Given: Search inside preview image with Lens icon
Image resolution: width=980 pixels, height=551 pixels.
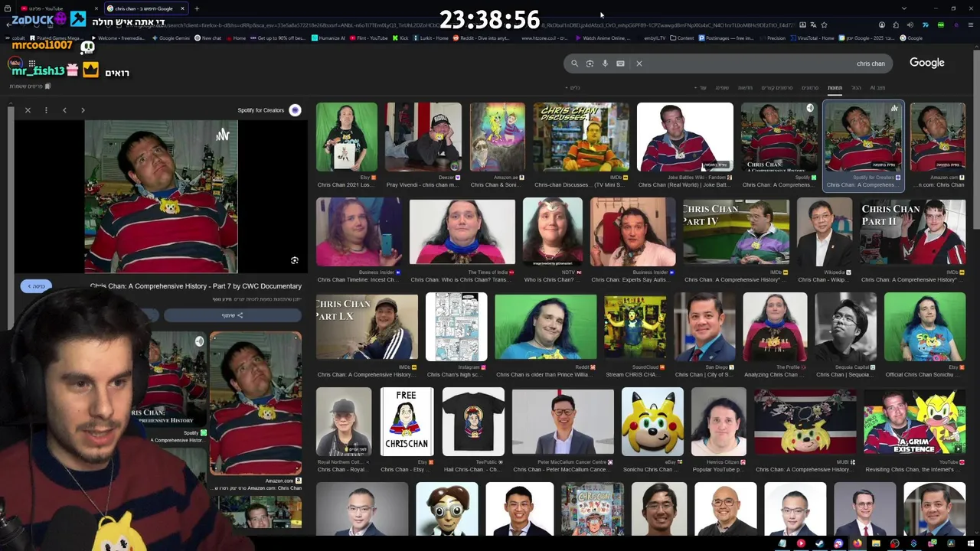Looking at the screenshot, I should pyautogui.click(x=294, y=261).
